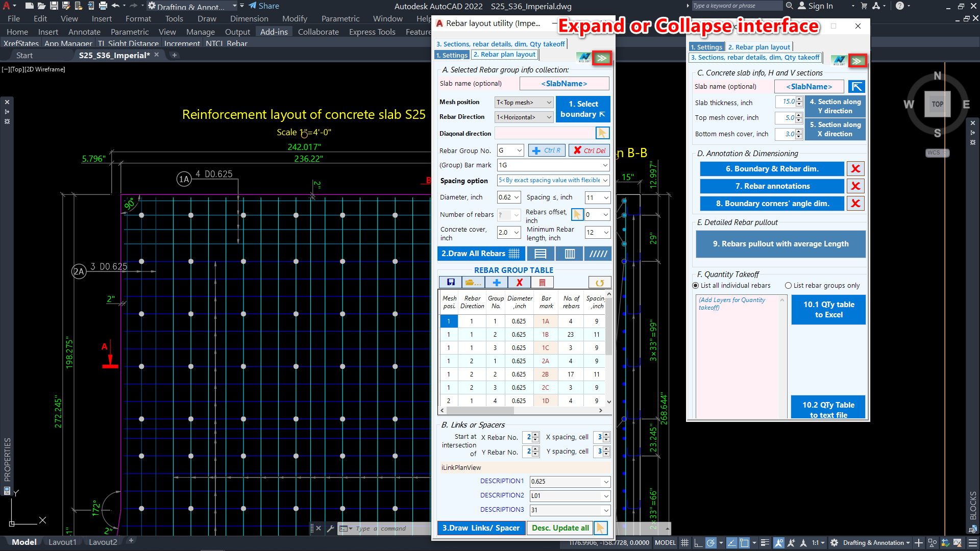Screen dimensions: 980x551
Task: Click the horizontal rebars drawing icon button
Action: click(x=540, y=254)
